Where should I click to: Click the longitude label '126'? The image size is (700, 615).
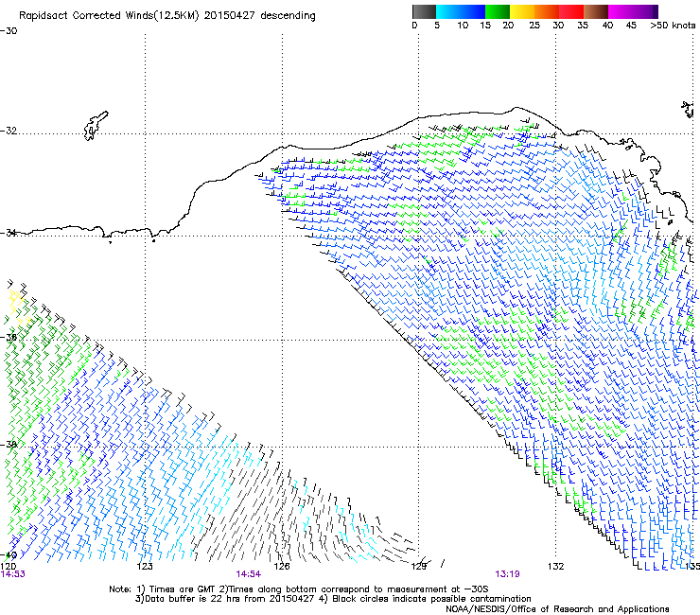click(x=282, y=567)
